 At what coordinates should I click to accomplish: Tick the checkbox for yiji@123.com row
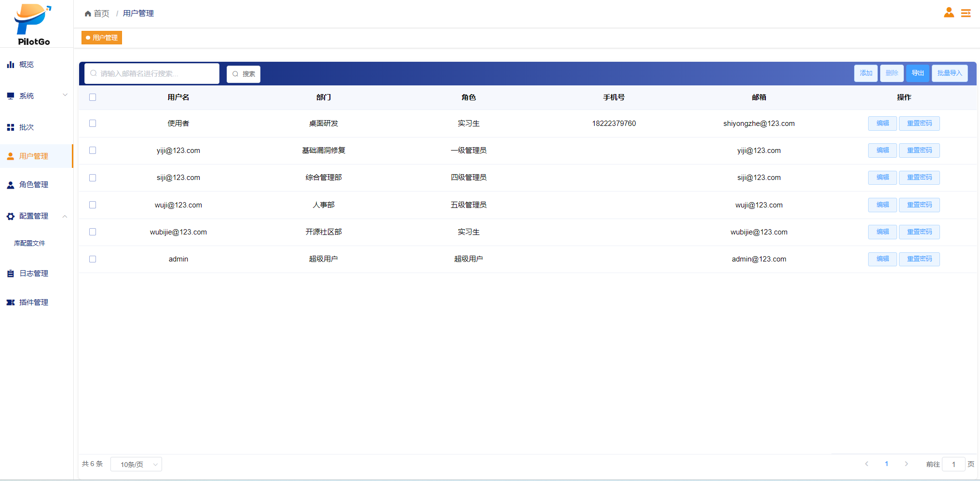pos(93,151)
